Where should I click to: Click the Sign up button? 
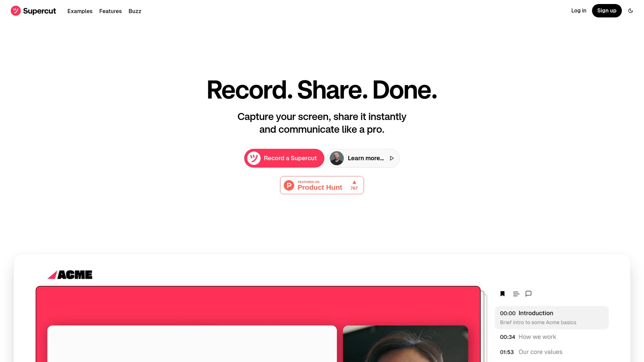coord(607,11)
